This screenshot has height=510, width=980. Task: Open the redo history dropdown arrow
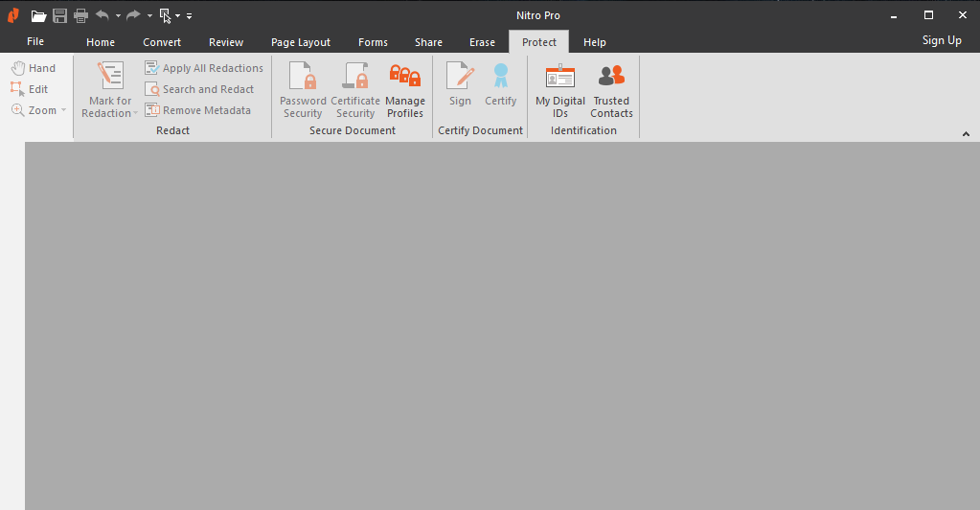point(150,15)
